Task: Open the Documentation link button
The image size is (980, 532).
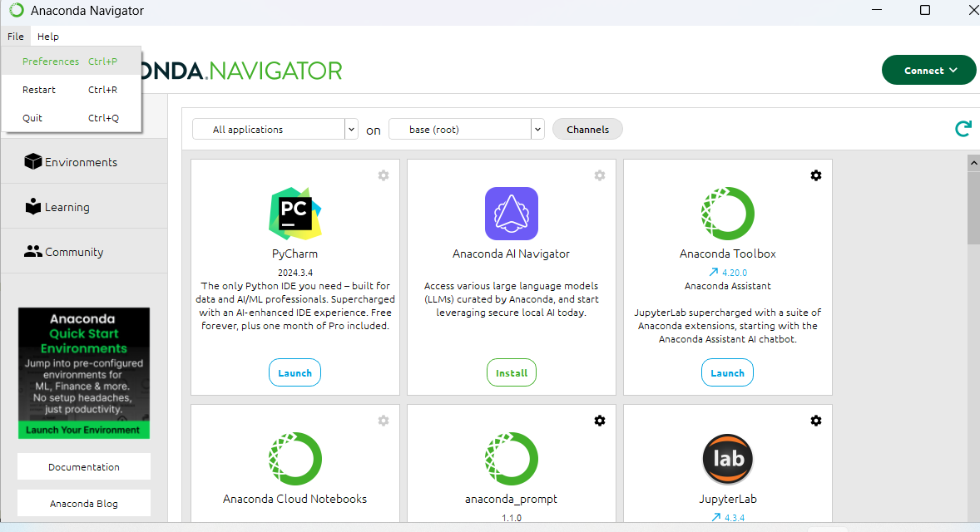Action: click(84, 466)
